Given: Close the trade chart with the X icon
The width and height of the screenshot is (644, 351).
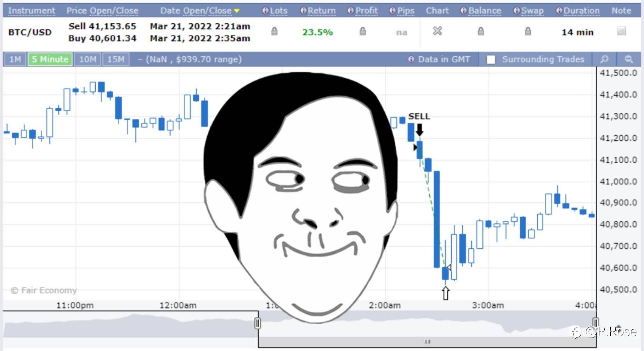Looking at the screenshot, I should 437,31.
